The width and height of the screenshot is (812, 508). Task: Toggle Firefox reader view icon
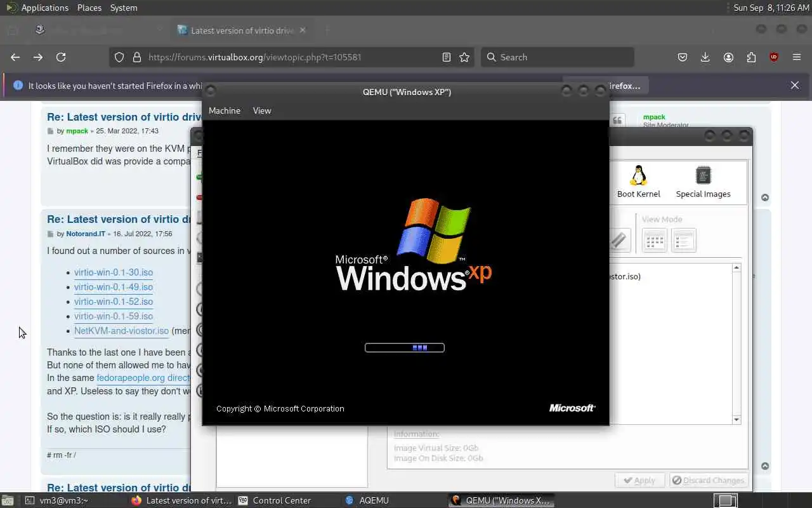[447, 57]
